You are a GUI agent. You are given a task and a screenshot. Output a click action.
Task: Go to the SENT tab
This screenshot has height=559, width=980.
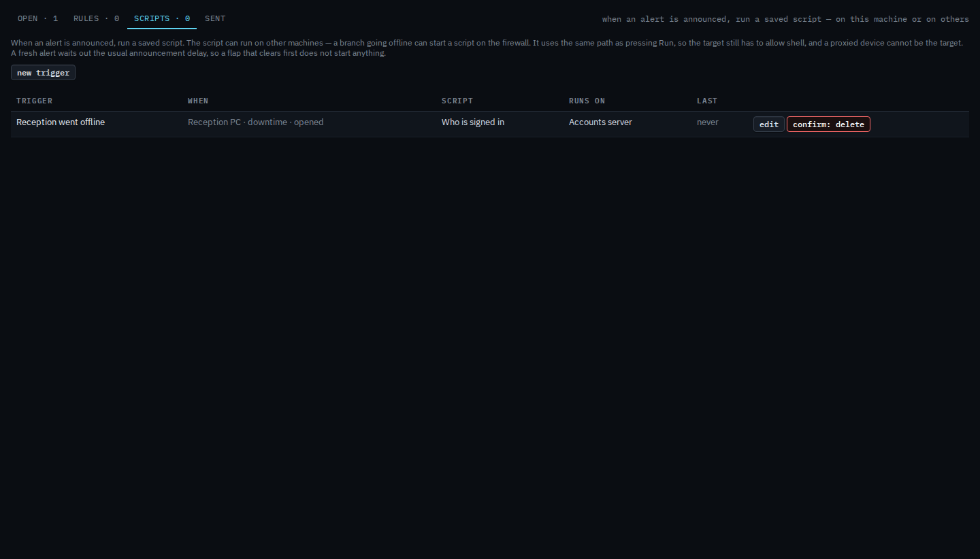[x=215, y=18]
